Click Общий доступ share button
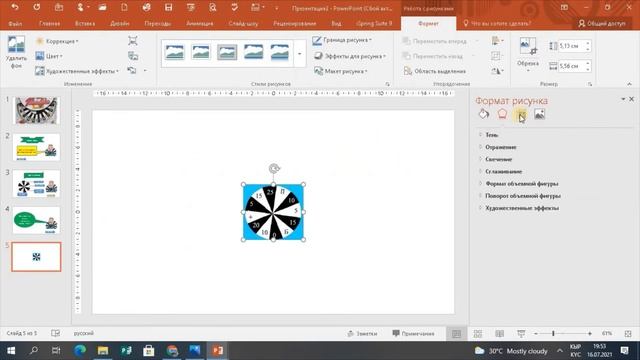640x360 pixels. (x=602, y=24)
